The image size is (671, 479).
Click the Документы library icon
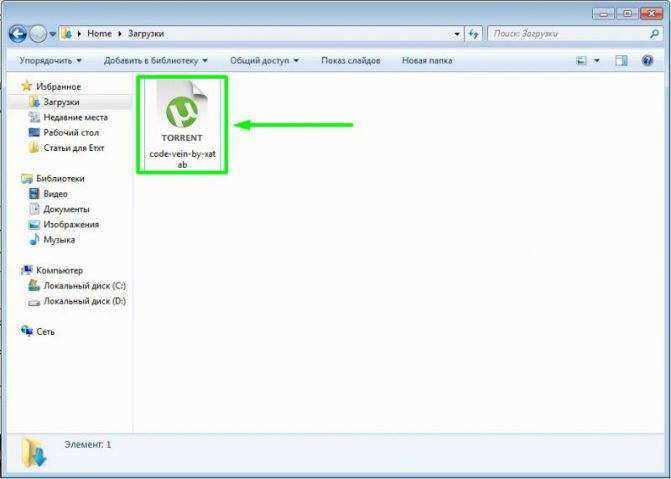pos(34,209)
